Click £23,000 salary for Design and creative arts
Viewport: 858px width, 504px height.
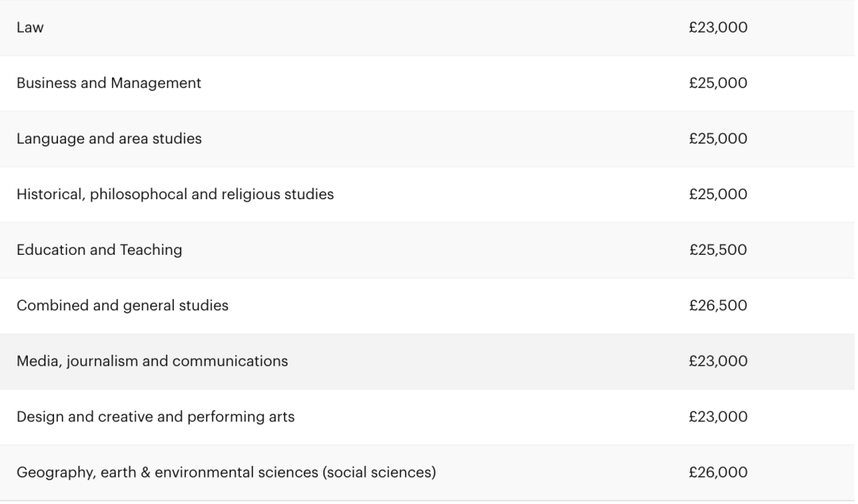(x=718, y=417)
